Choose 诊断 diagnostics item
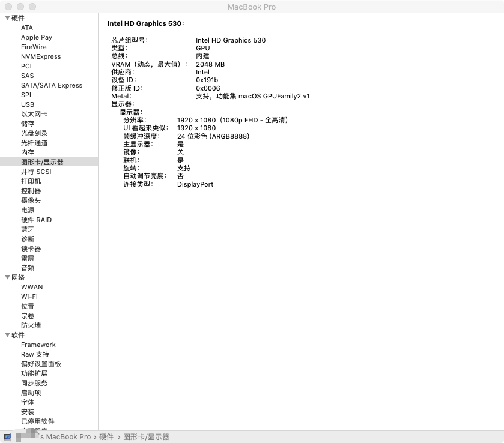This screenshot has height=443, width=504. coord(28,239)
